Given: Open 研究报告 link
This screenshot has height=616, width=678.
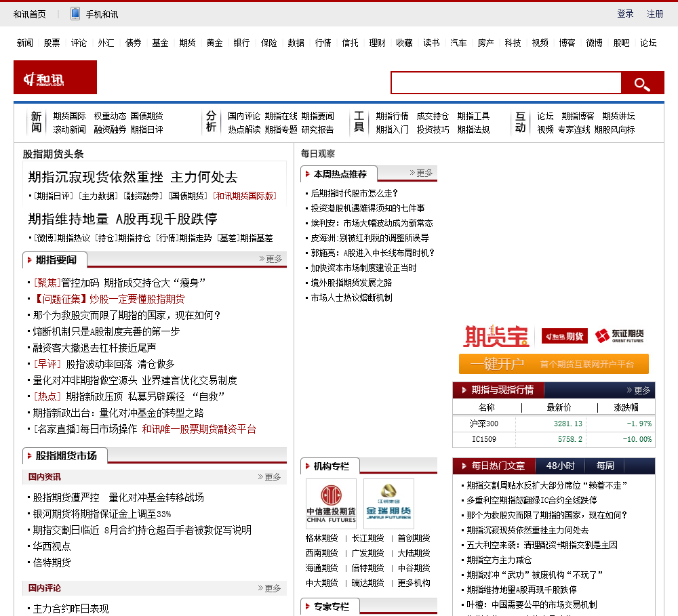Looking at the screenshot, I should click(318, 129).
